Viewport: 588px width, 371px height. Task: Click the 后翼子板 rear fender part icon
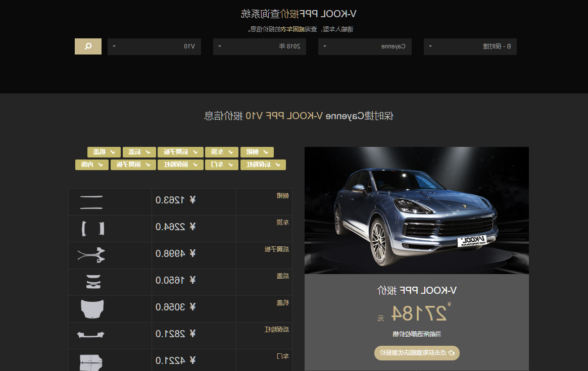pos(91,255)
